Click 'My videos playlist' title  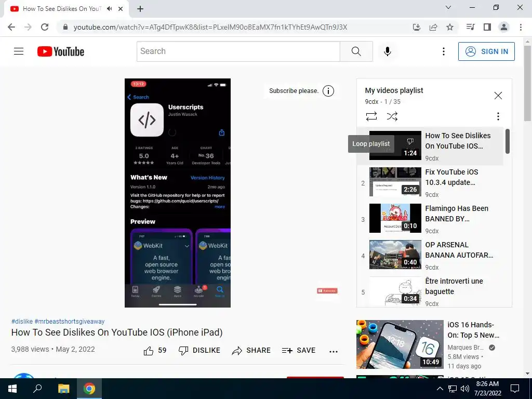[x=394, y=90]
